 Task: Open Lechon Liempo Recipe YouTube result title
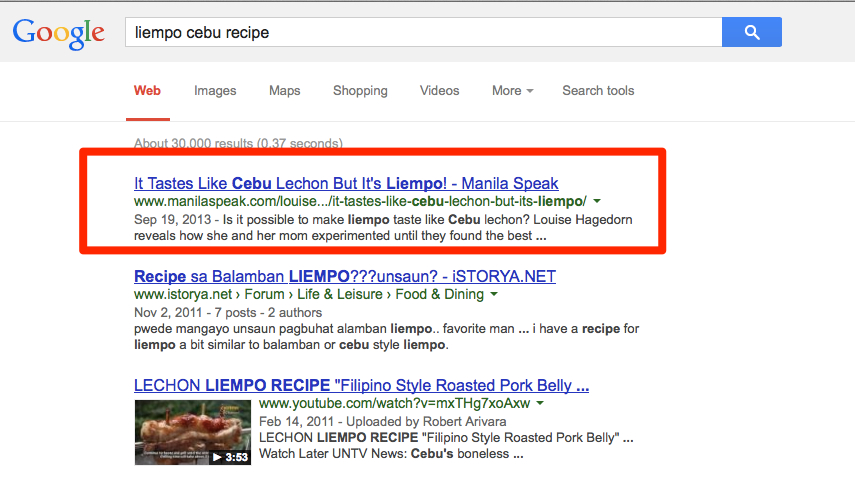click(x=361, y=385)
